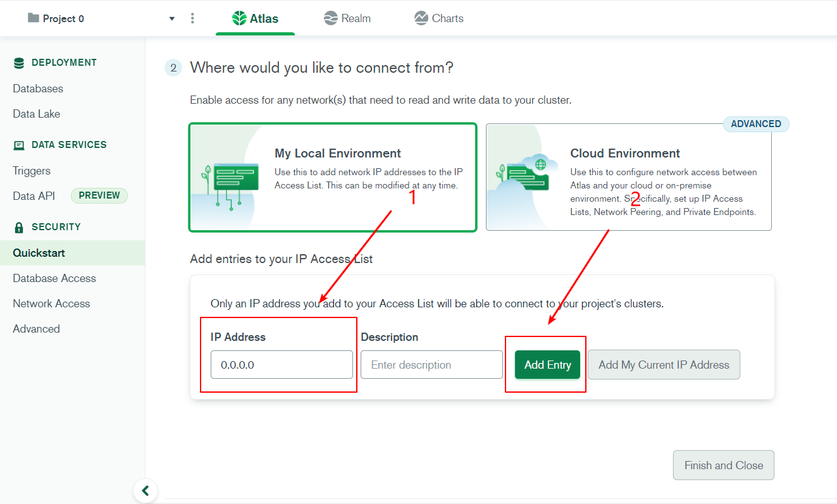Screen dimensions: 837x504
Task: Click Add My Current IP Address
Action: pos(664,365)
